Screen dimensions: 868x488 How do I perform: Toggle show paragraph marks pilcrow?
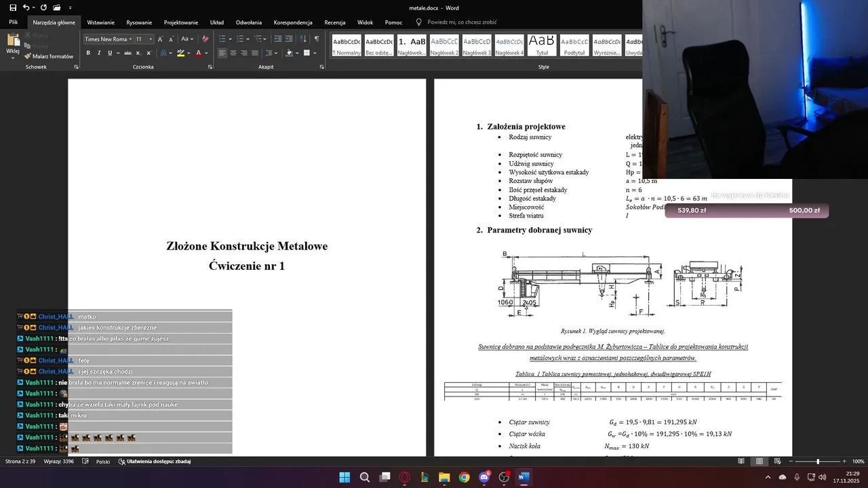tap(317, 39)
